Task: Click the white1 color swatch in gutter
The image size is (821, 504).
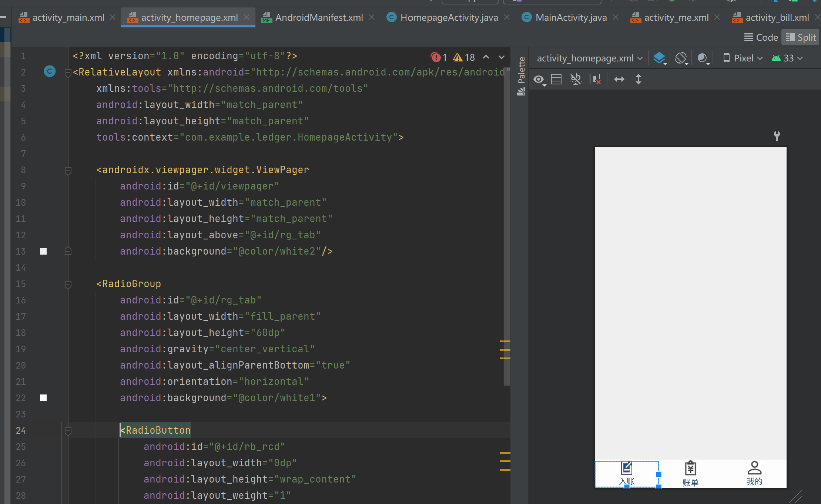Action: pos(43,398)
